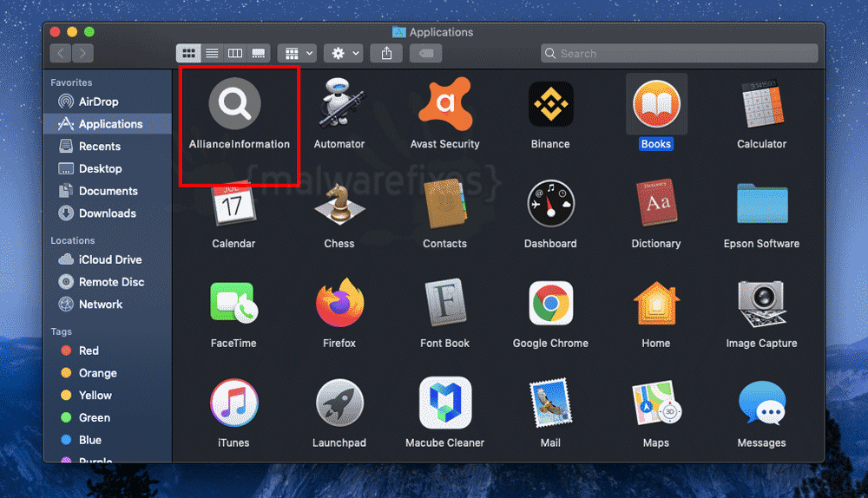Select the Launchpad icon

[x=339, y=403]
